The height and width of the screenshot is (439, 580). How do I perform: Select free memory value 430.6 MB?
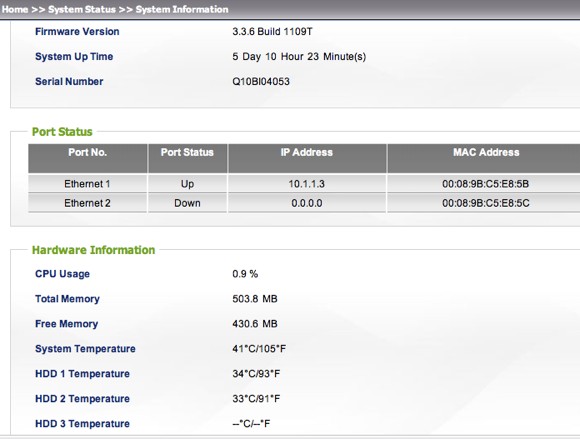[255, 324]
